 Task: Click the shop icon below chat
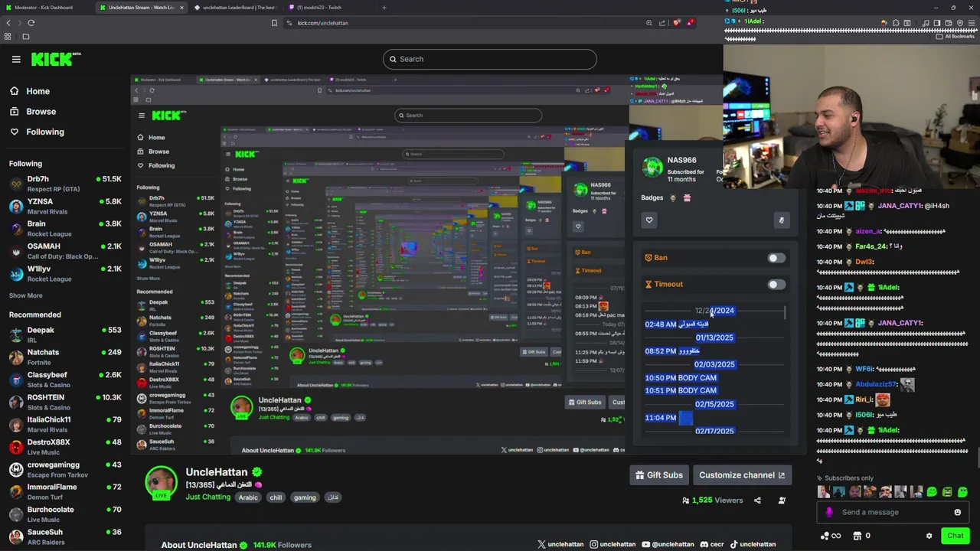click(857, 536)
